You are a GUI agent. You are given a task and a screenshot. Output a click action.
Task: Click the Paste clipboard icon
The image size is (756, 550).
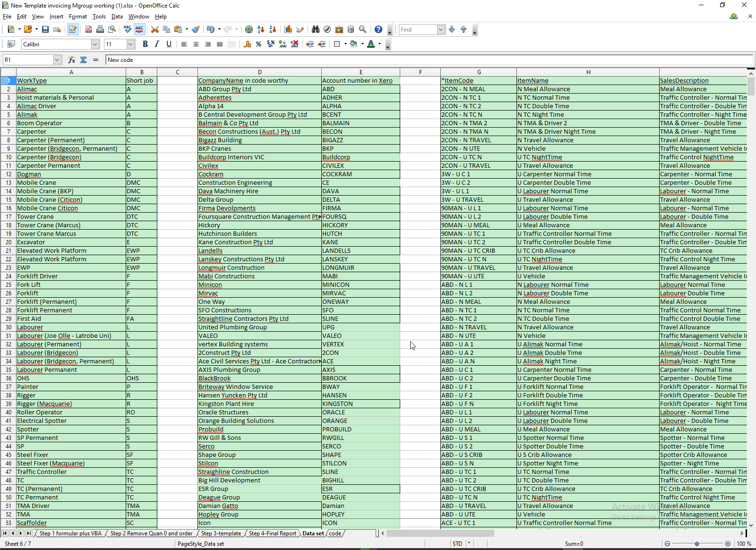pyautogui.click(x=178, y=29)
